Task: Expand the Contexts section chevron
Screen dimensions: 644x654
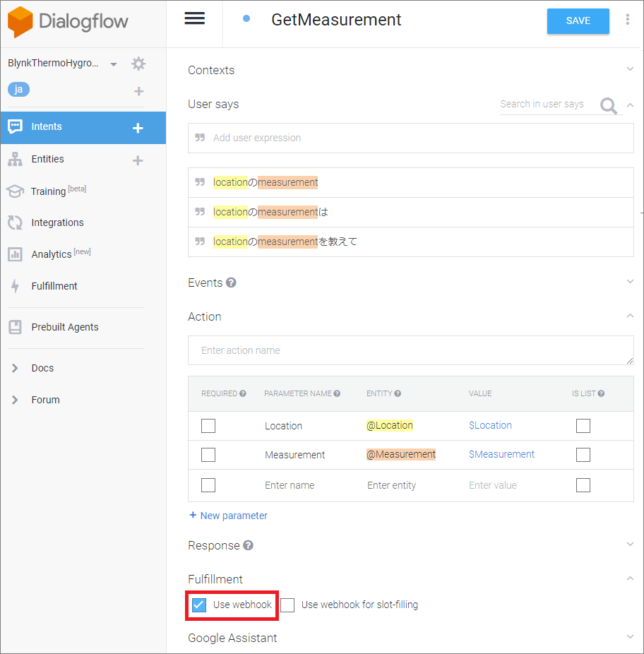Action: [631, 69]
